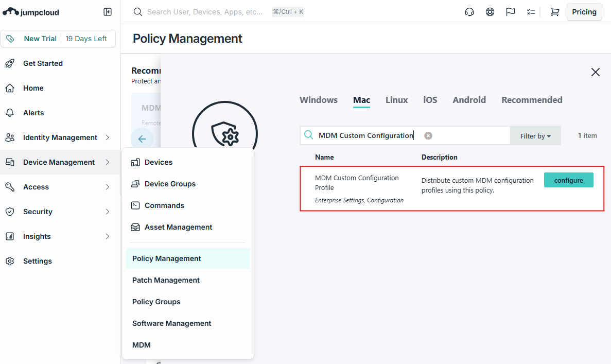Click the Commands terminal icon
This screenshot has width=611, height=364.
pyautogui.click(x=135, y=205)
